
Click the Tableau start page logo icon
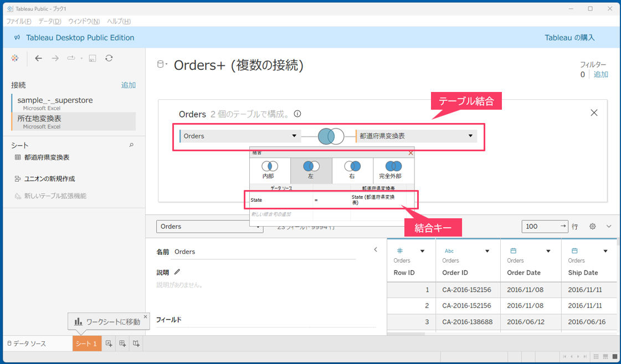coord(15,58)
